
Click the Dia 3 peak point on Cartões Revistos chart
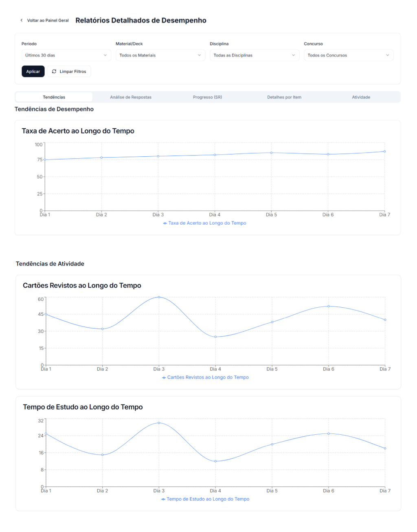[x=159, y=297]
